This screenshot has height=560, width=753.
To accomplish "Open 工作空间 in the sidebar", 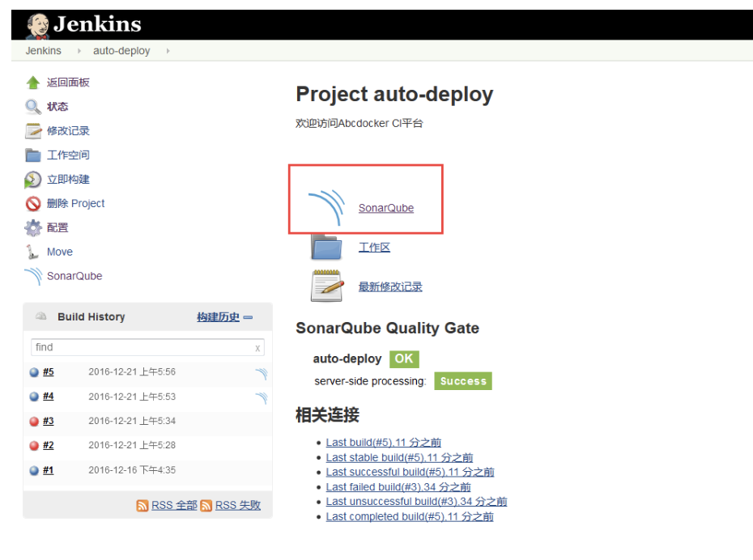I will coord(68,155).
